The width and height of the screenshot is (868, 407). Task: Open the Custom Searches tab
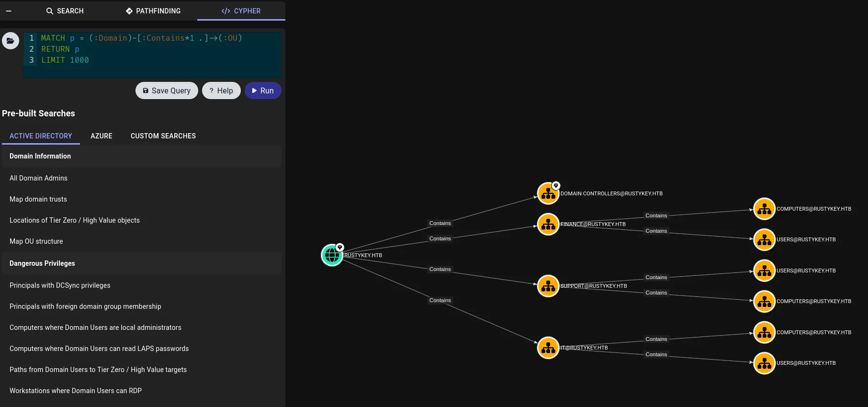163,136
